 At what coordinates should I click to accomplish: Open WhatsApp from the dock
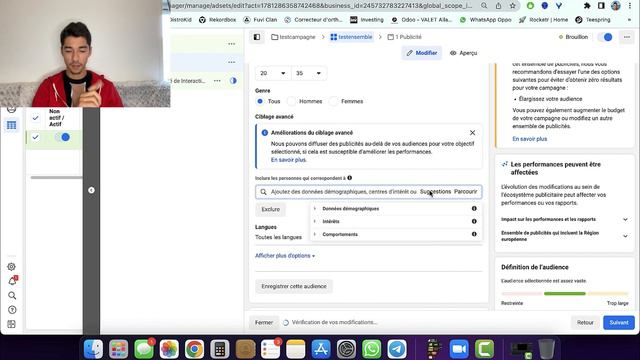click(371, 349)
